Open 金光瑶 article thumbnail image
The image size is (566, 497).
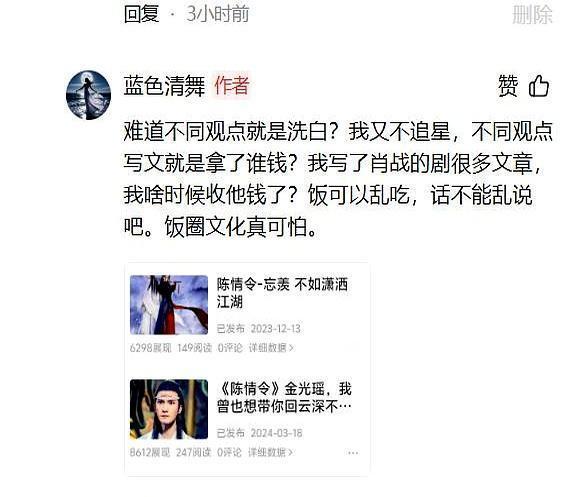point(169,409)
